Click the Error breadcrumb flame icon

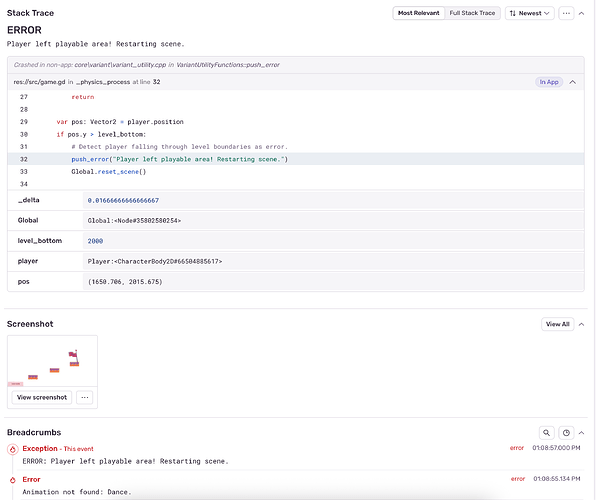click(13, 480)
